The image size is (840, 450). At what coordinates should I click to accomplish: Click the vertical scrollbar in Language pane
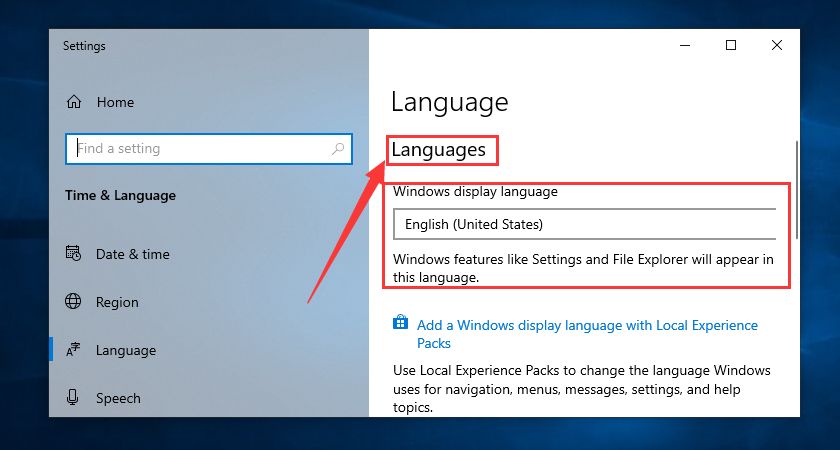(797, 190)
